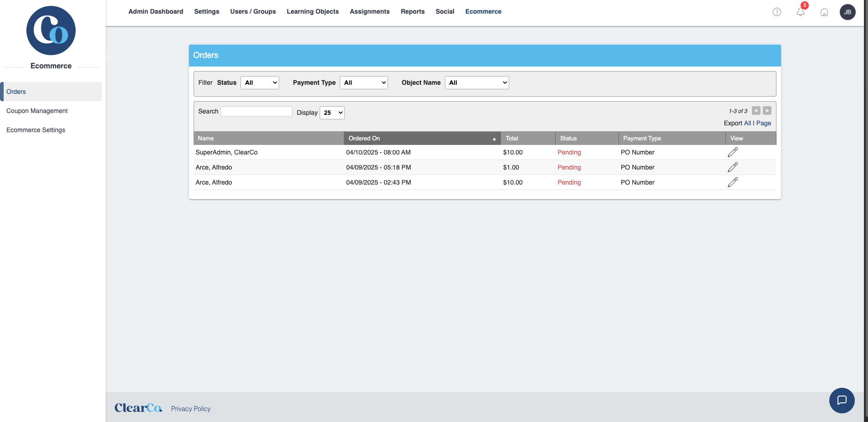Click Pending status in SuperAdmin row
Screen dimensions: 868x422
pos(569,152)
